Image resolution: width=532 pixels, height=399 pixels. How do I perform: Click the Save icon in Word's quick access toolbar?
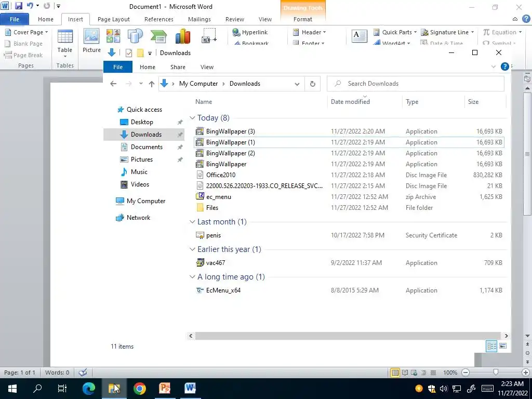click(18, 6)
